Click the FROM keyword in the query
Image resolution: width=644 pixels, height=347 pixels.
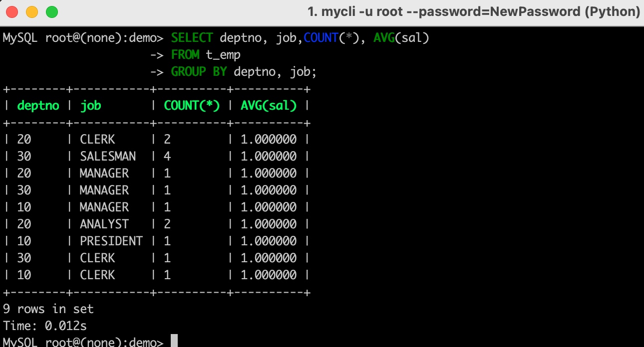pos(185,55)
